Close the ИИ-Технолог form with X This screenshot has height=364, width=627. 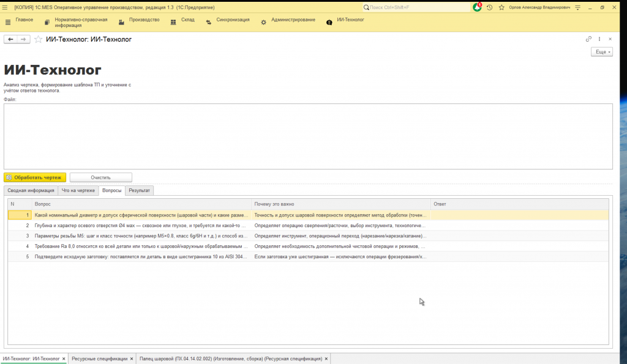click(x=610, y=39)
